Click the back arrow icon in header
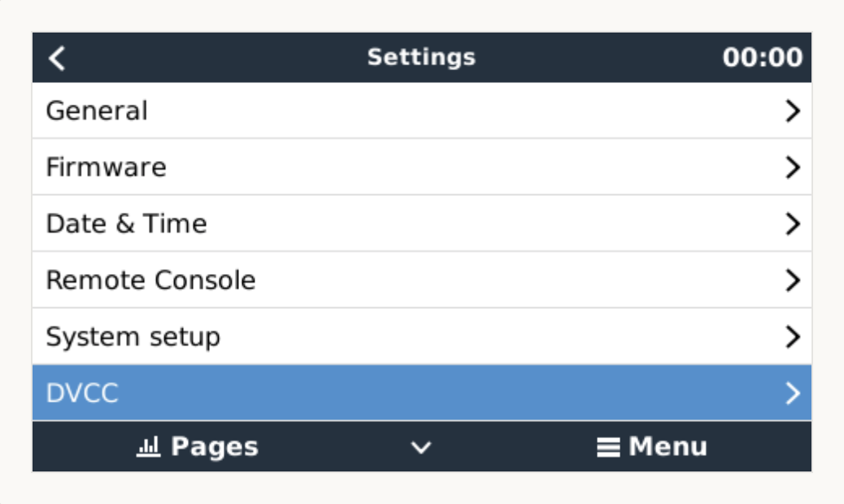The height and width of the screenshot is (504, 844). (x=57, y=58)
